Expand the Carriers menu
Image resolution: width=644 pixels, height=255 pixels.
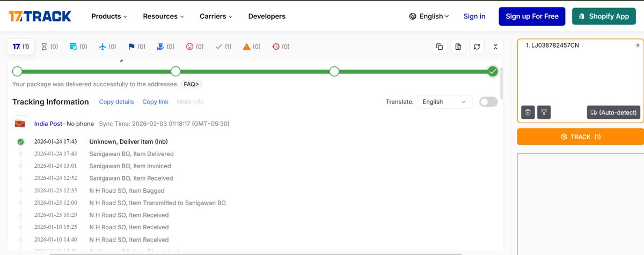click(216, 16)
